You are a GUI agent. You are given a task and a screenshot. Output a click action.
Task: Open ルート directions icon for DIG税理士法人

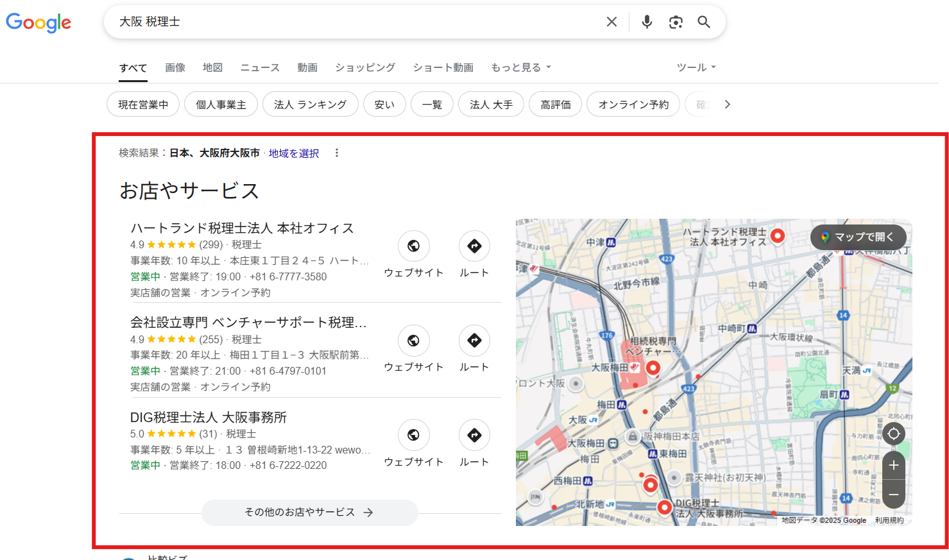pos(474,435)
